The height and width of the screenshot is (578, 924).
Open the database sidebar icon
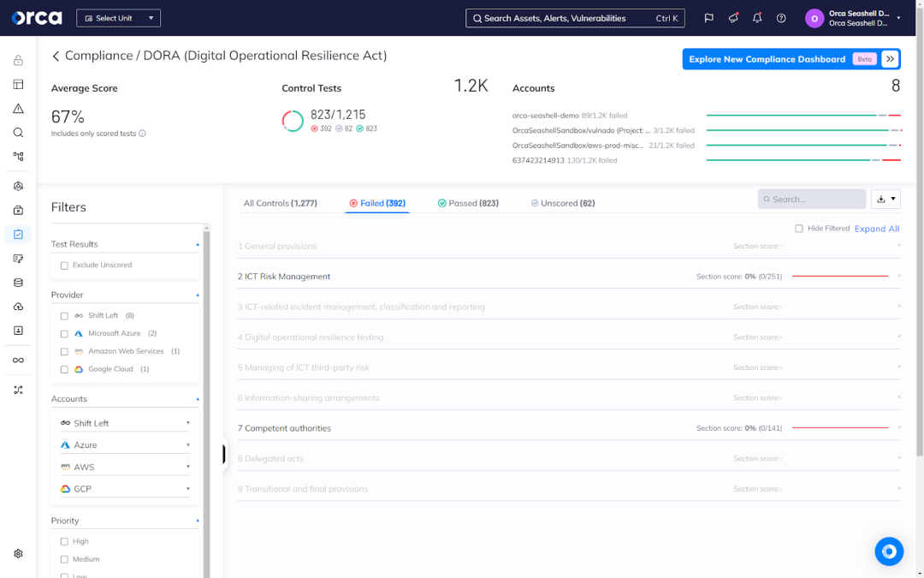[x=18, y=283]
